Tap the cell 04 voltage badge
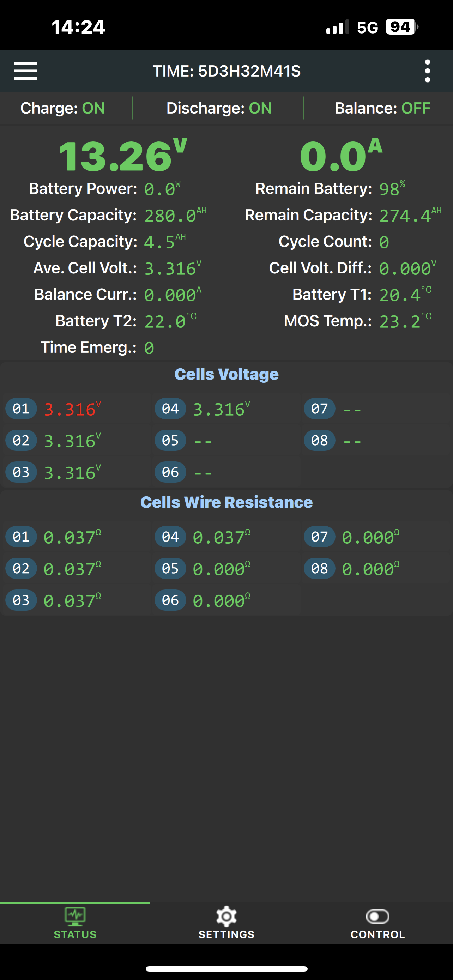This screenshot has width=453, height=980. [x=170, y=409]
